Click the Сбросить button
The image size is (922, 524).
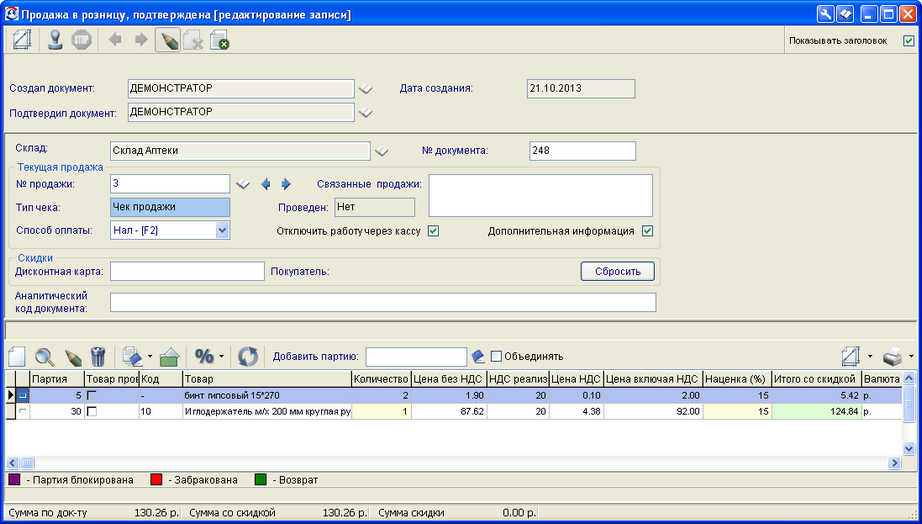(617, 272)
